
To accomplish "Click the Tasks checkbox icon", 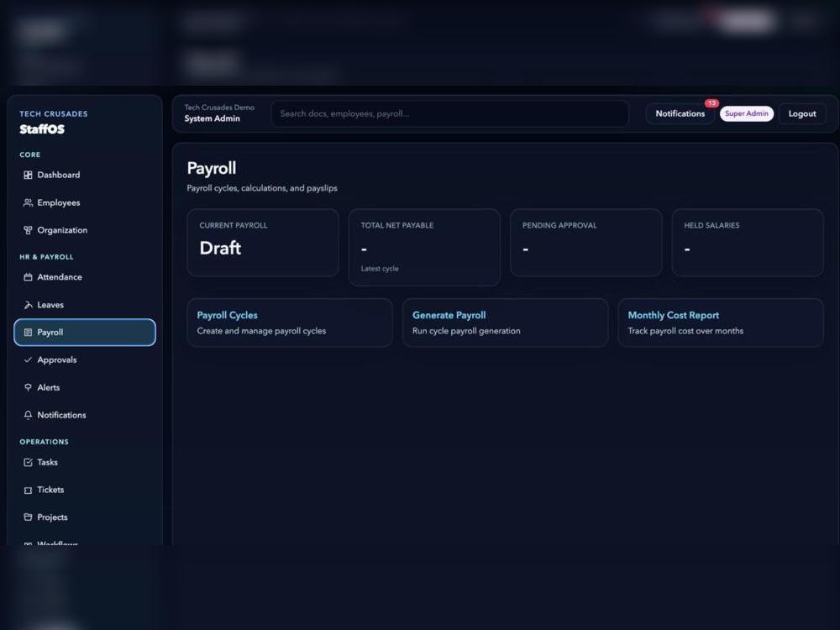I will (x=28, y=462).
